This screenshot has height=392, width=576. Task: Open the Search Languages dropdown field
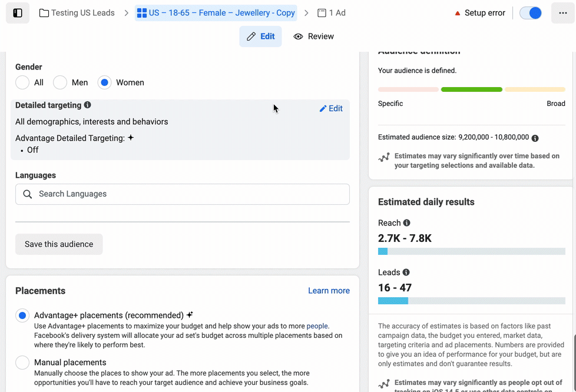[x=182, y=194]
